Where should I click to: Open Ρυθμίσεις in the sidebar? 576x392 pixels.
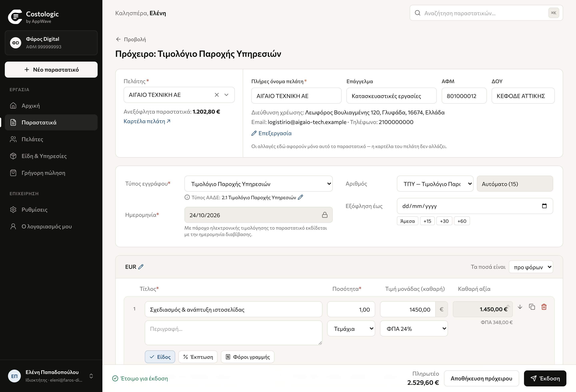[x=51, y=210]
